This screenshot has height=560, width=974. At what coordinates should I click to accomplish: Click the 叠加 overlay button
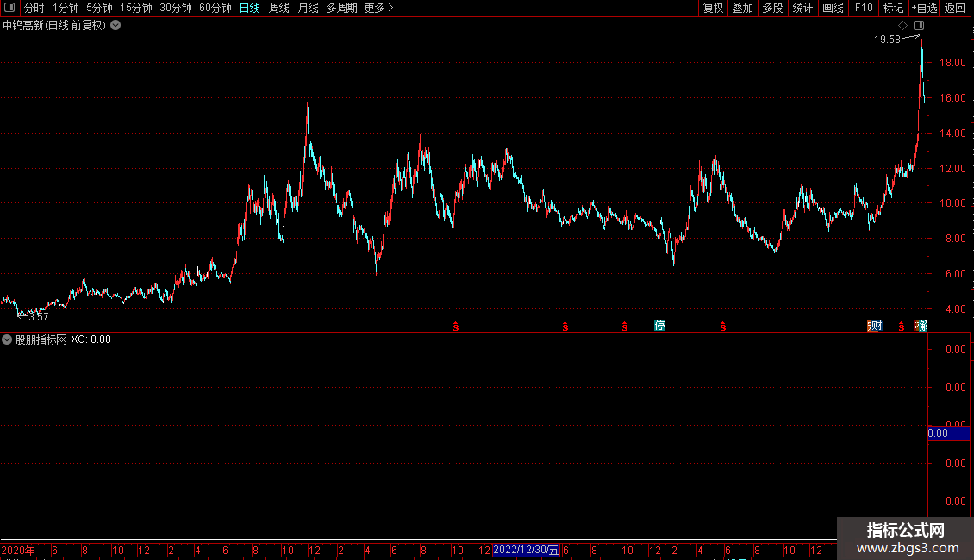[742, 8]
